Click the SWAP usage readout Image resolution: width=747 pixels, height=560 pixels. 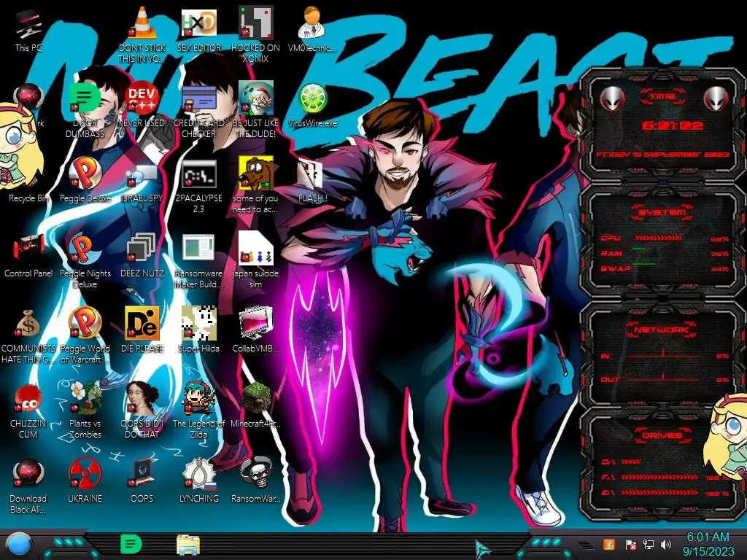pyautogui.click(x=719, y=269)
